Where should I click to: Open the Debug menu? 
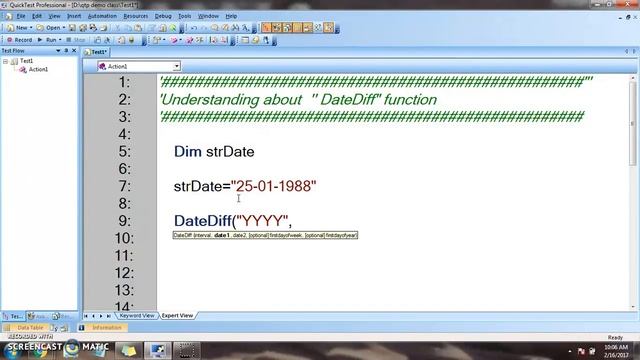[163, 16]
